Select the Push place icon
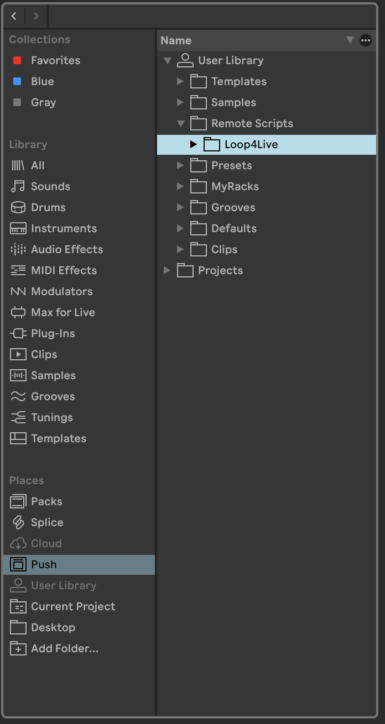Image resolution: width=385 pixels, height=724 pixels. [x=18, y=565]
